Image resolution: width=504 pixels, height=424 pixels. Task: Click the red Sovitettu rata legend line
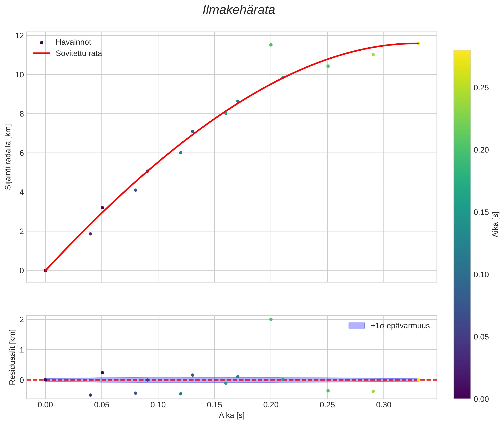pyautogui.click(x=41, y=53)
